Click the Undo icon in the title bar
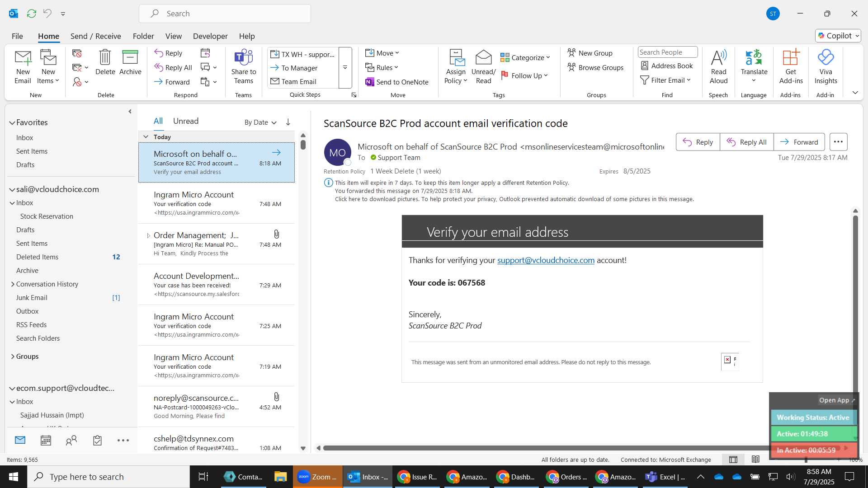Image resolution: width=868 pixels, height=488 pixels. [x=47, y=14]
